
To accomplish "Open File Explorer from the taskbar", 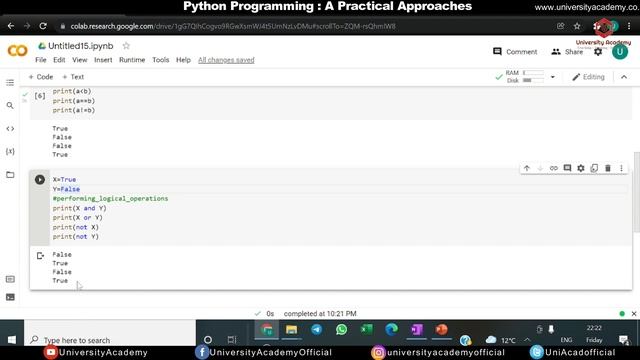I will 291,329.
